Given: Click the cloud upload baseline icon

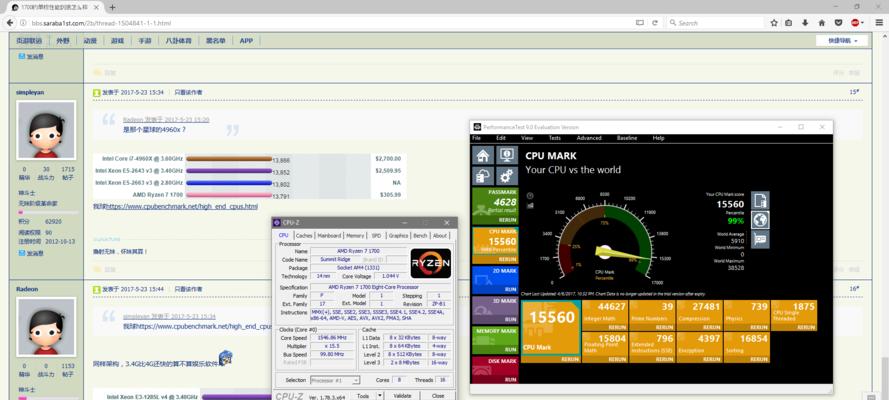Looking at the screenshot, I should click(x=483, y=176).
